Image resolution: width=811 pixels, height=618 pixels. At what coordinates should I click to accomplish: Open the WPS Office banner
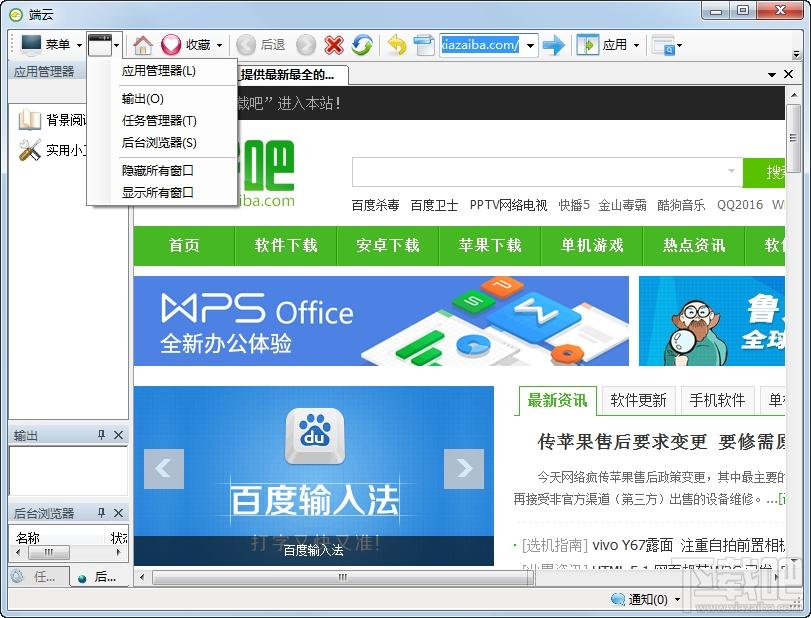[381, 321]
